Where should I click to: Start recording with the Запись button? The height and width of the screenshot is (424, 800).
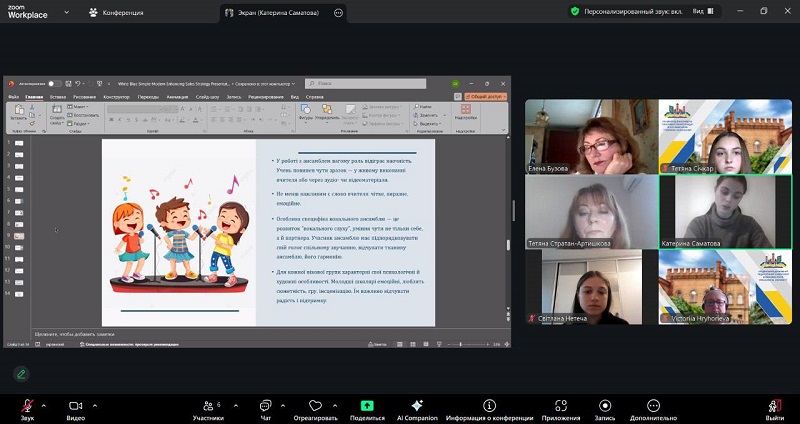[x=603, y=406]
